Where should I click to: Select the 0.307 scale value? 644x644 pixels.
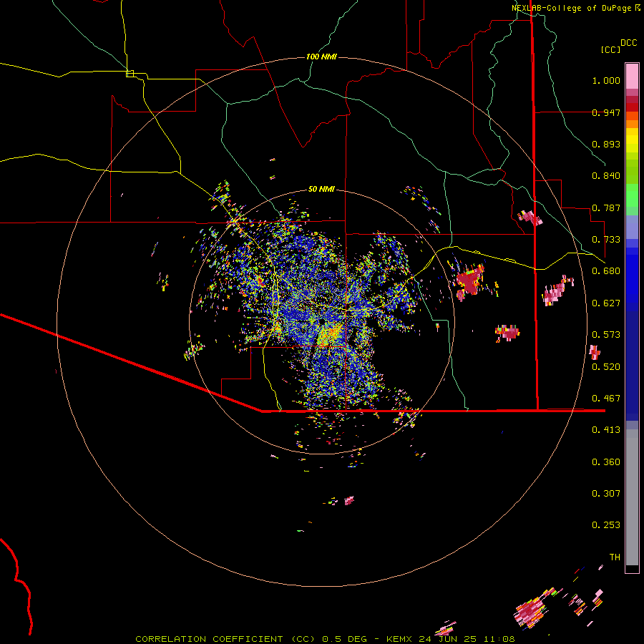coord(606,494)
